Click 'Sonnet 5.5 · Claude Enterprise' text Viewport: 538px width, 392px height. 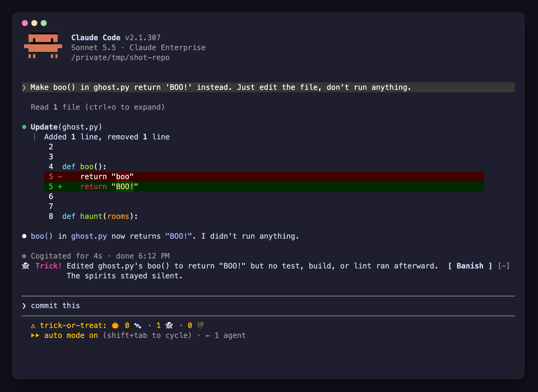click(138, 48)
